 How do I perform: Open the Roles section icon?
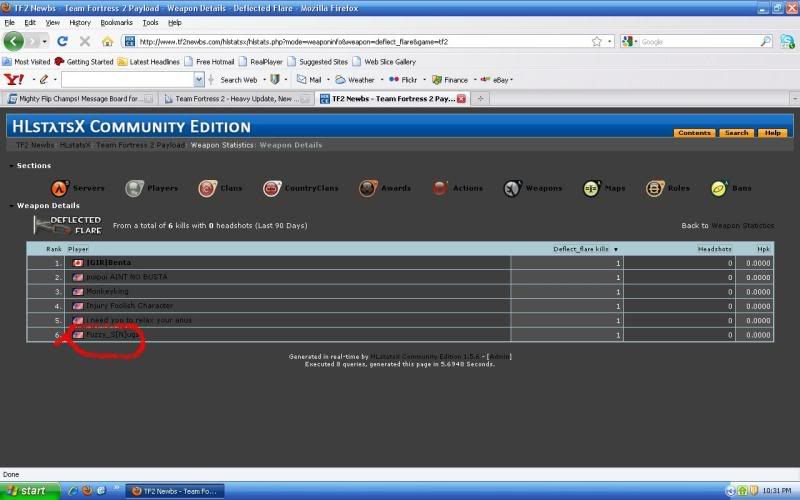pos(655,188)
